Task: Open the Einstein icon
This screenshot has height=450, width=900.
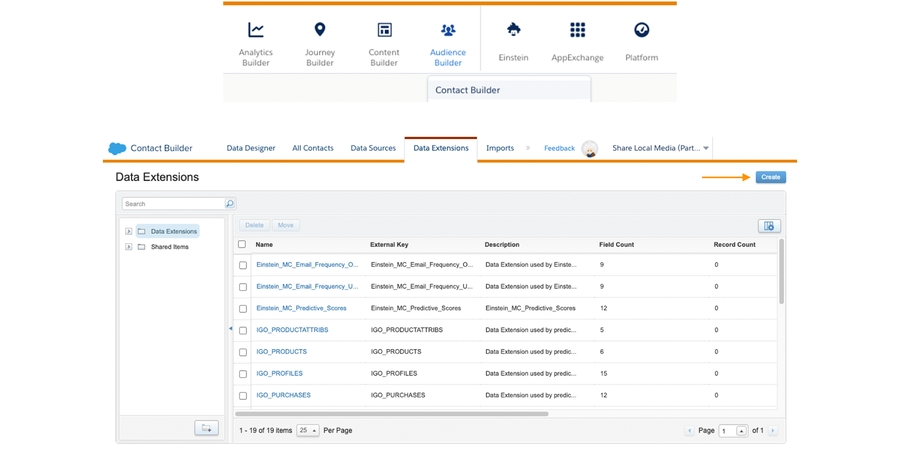Action: click(513, 30)
